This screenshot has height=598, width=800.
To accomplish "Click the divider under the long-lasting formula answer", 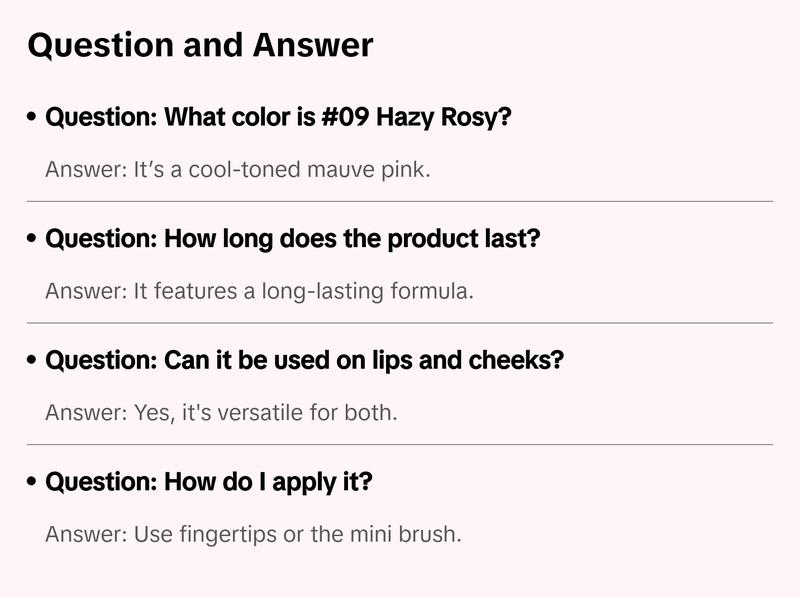I will point(400,323).
